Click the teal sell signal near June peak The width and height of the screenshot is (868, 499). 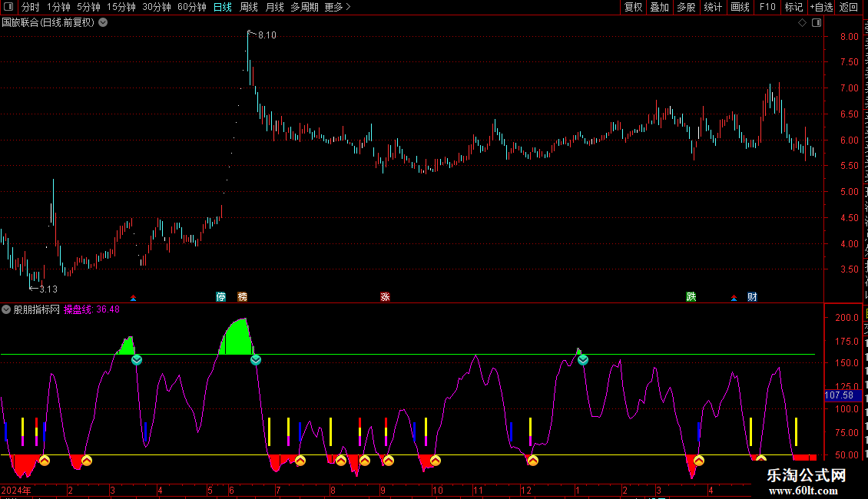point(256,360)
